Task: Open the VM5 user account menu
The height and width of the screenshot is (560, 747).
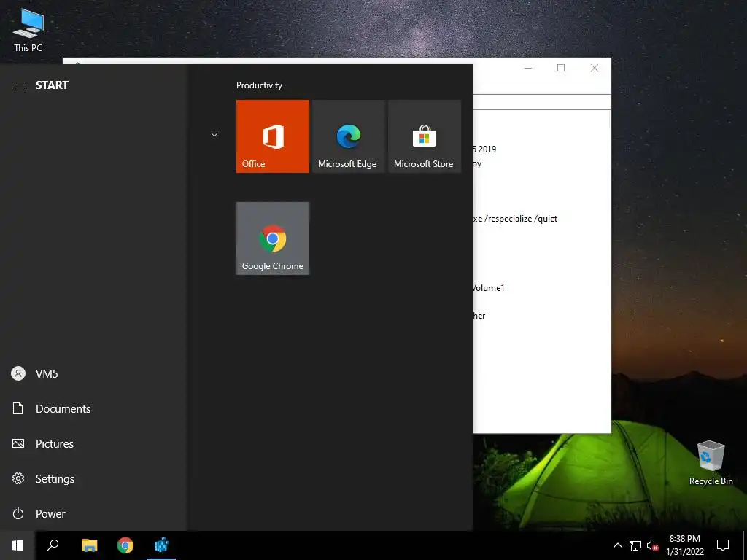Action: point(93,374)
